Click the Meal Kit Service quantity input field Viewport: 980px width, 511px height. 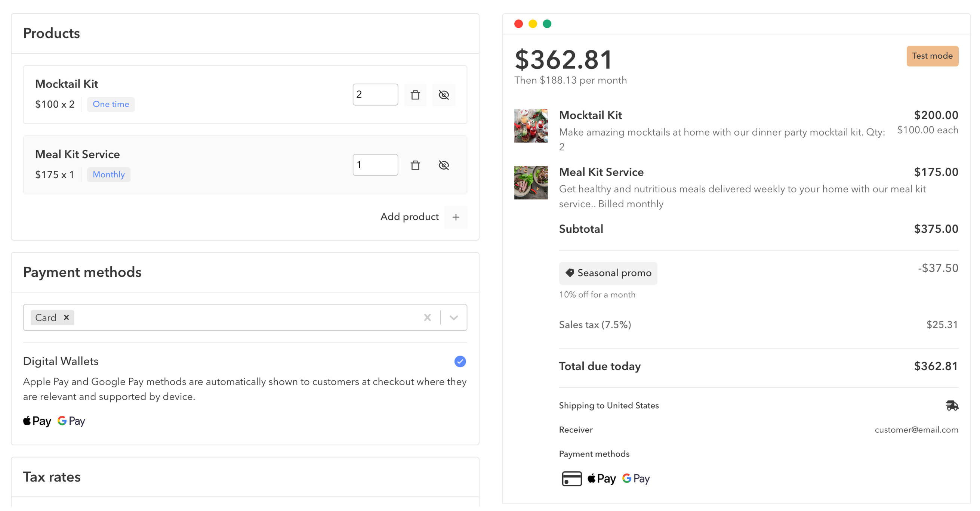[x=375, y=164]
